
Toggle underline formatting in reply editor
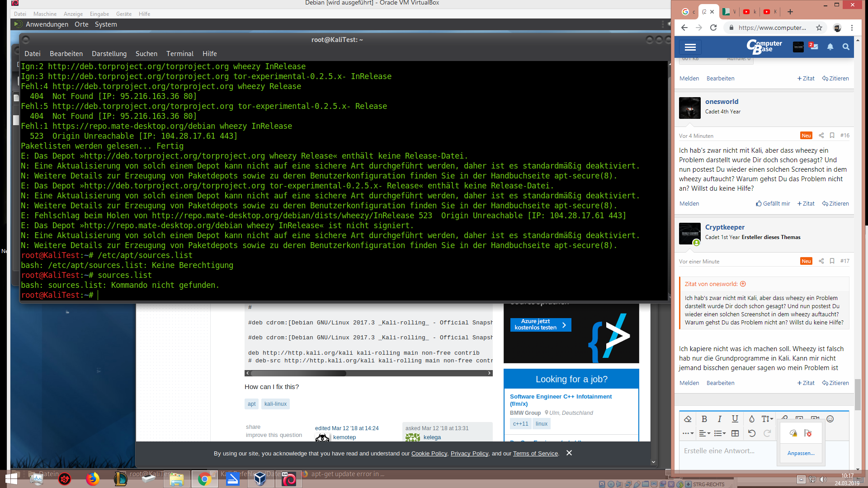tap(735, 419)
